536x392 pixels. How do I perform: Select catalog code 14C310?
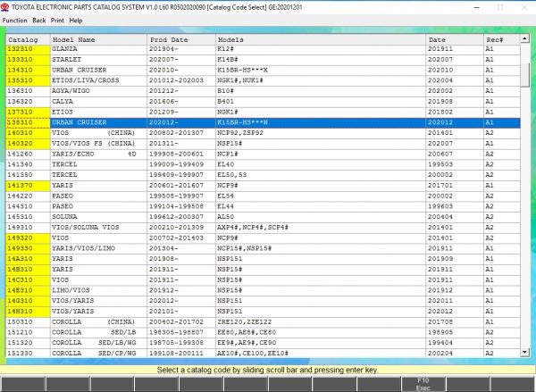pyautogui.click(x=28, y=279)
